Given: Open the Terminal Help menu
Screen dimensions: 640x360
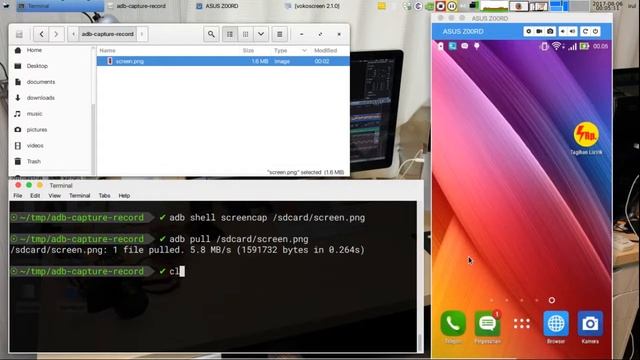Looking at the screenshot, I should 124,196.
